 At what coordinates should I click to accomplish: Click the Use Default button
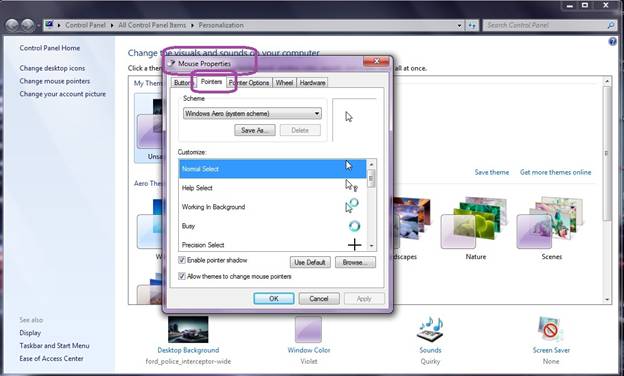310,262
